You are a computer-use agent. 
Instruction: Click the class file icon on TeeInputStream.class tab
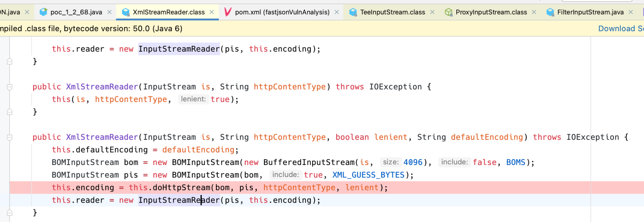(353, 12)
